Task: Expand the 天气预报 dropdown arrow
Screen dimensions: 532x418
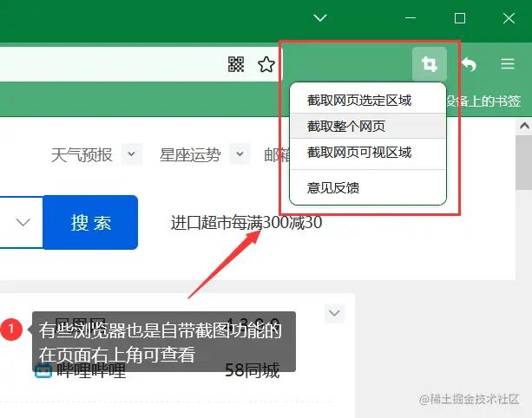Action: tap(132, 153)
